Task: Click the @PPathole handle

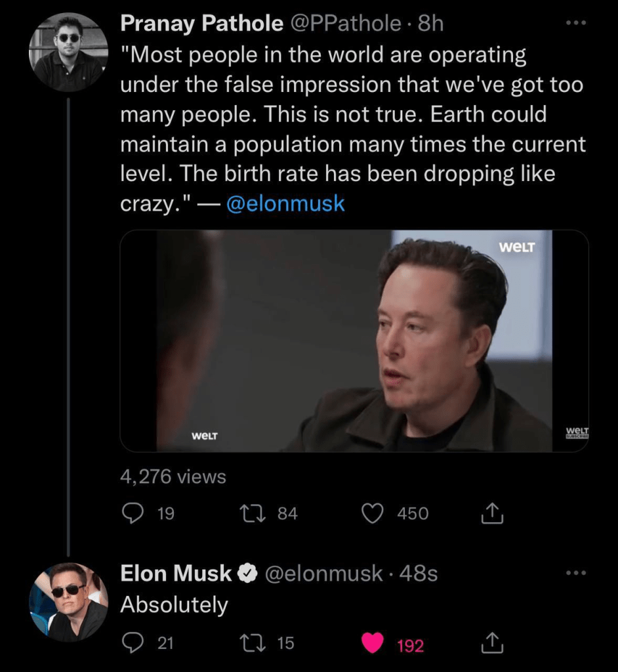Action: [x=345, y=24]
